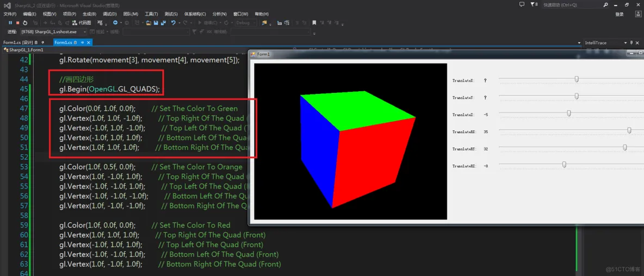Restart the debugging session

point(25,23)
